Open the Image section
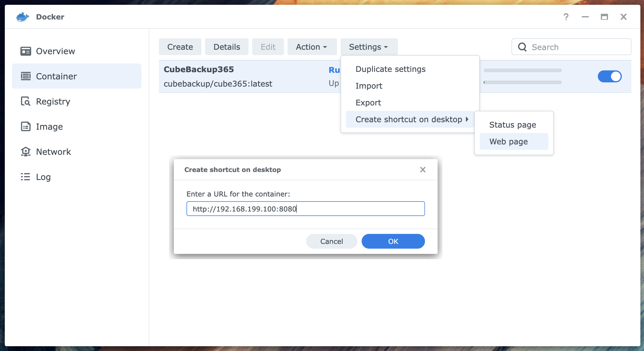This screenshot has height=351, width=644. tap(77, 127)
